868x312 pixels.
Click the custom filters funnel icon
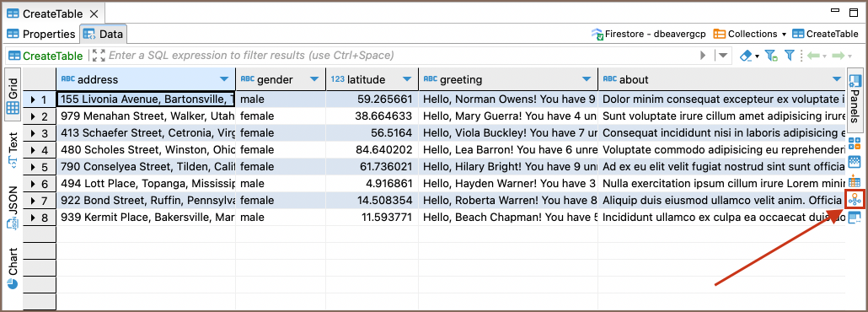pos(790,56)
